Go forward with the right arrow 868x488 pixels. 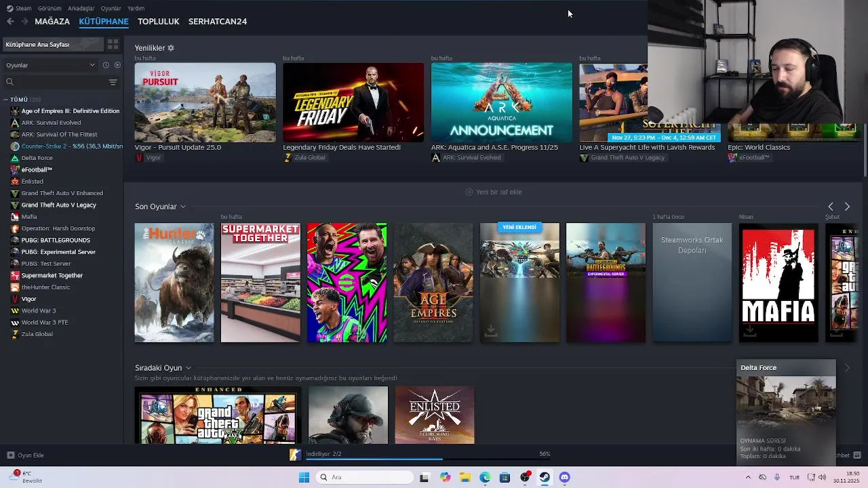(x=24, y=22)
